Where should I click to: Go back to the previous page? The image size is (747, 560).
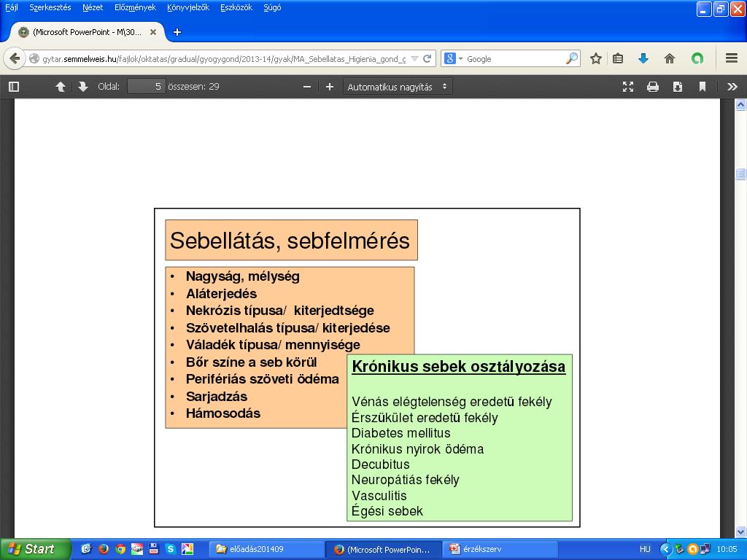point(15,58)
